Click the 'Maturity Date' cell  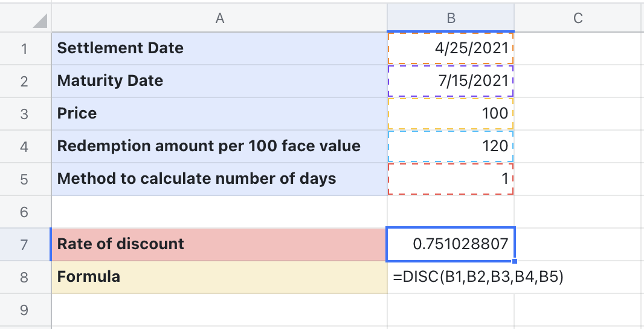(x=219, y=81)
